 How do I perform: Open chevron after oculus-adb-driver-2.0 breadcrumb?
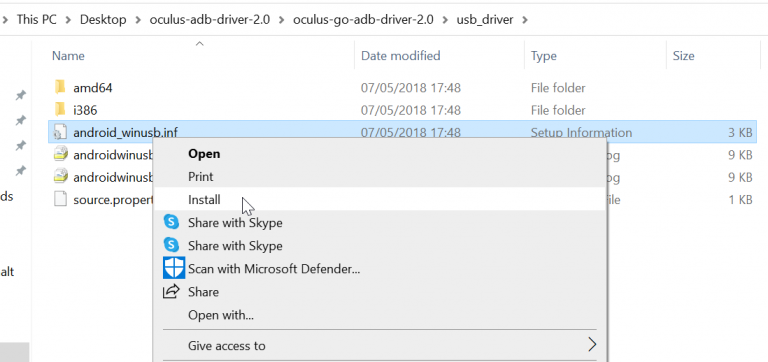[x=281, y=20]
